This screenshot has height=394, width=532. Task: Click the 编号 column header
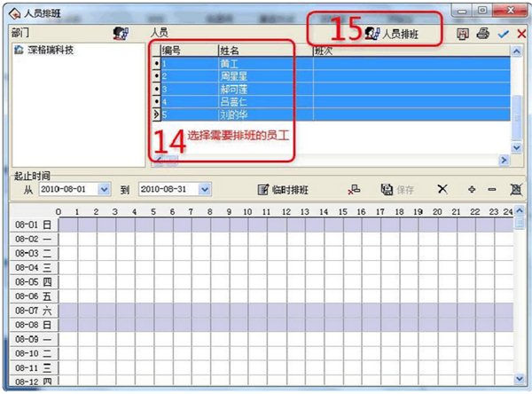click(x=189, y=51)
